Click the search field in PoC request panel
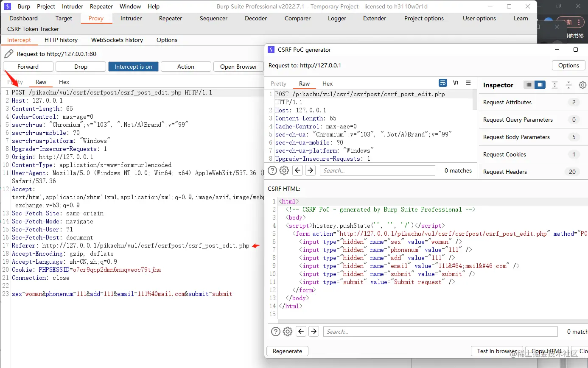Viewport: 588px width, 368px height. coord(378,170)
